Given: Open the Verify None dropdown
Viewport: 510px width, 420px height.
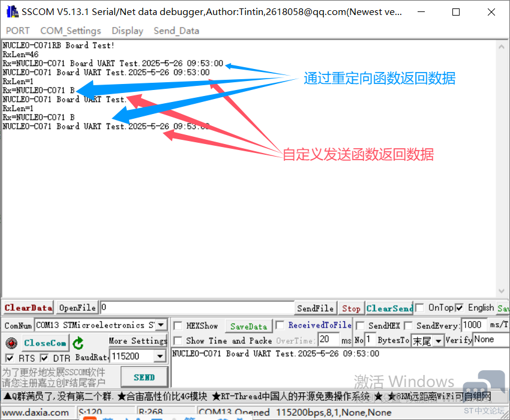Looking at the screenshot, I should 491,340.
